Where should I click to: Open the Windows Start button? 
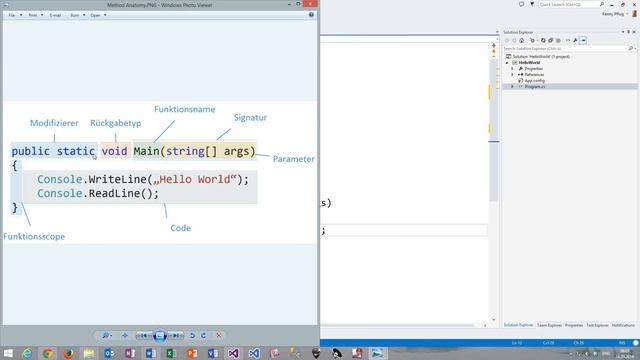pos(8,353)
